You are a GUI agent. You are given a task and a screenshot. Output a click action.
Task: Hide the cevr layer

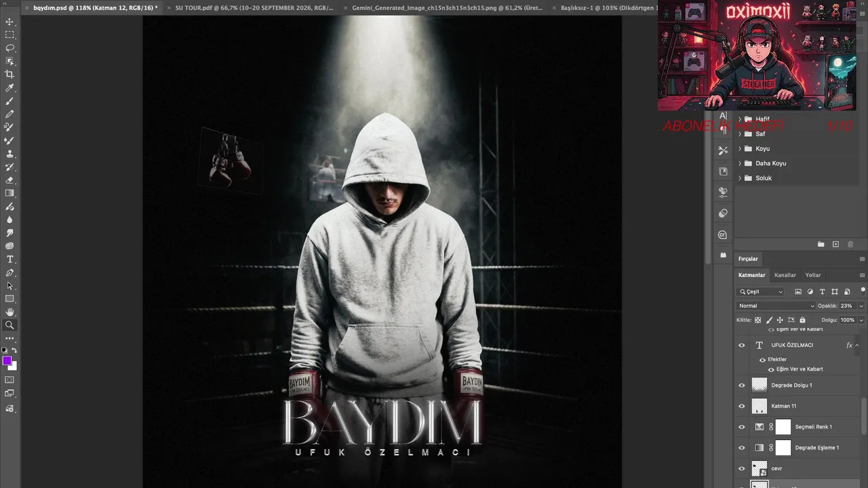tap(741, 468)
